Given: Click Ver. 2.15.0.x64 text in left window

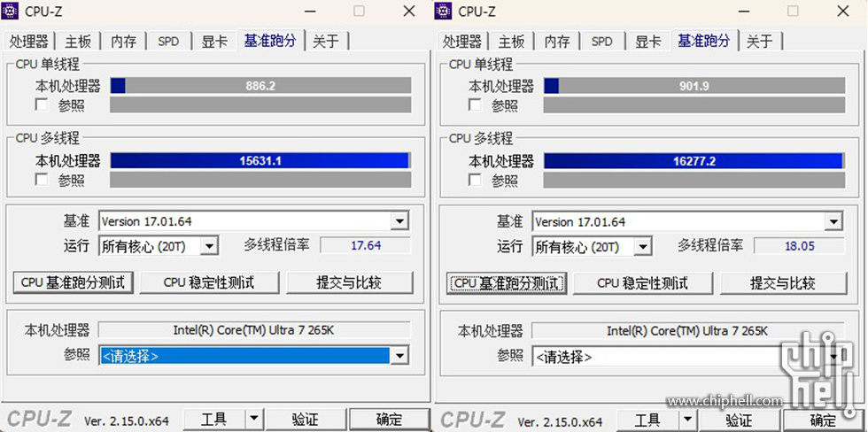Looking at the screenshot, I should tap(126, 421).
